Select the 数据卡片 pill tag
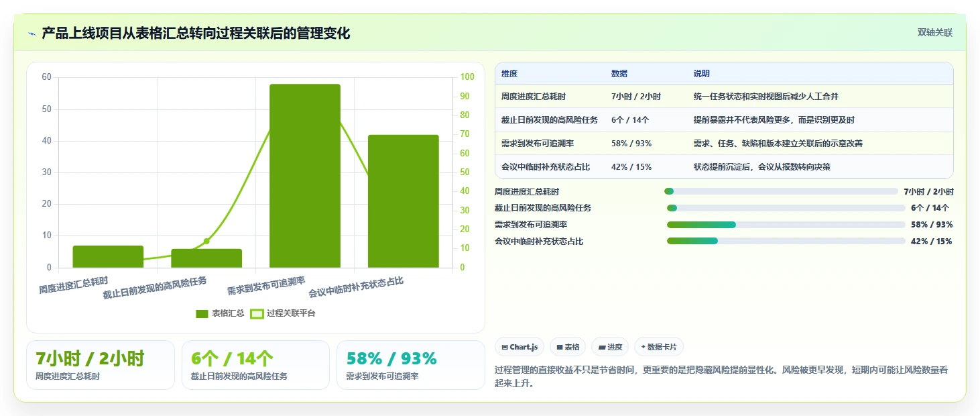980x416 pixels. 659,347
